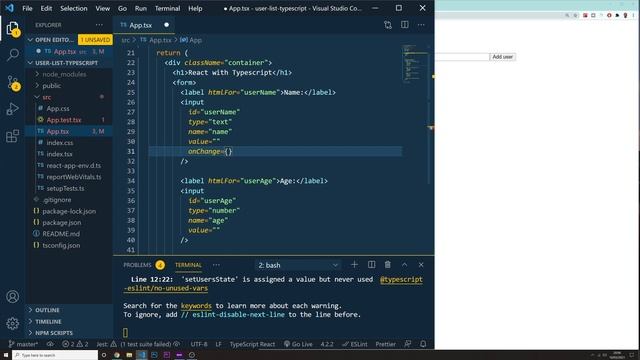Image resolution: width=640 pixels, height=360 pixels.
Task: Click Jest test suite failed status
Action: (x=138, y=344)
